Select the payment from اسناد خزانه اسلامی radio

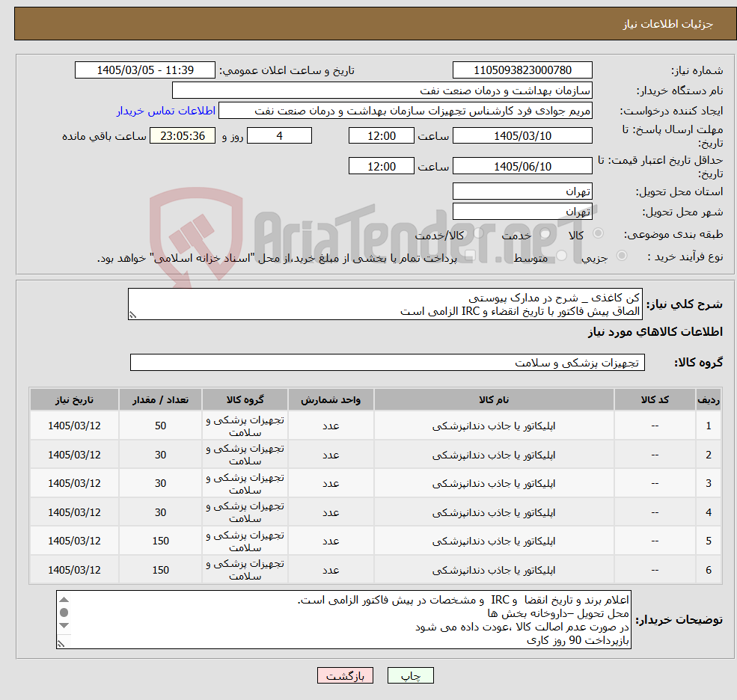tap(470, 256)
